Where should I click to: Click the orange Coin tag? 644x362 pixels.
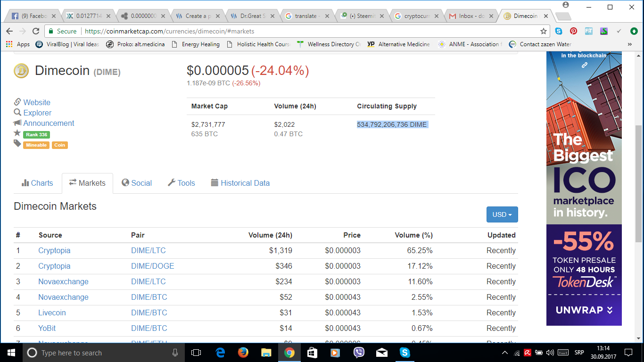[x=60, y=145]
